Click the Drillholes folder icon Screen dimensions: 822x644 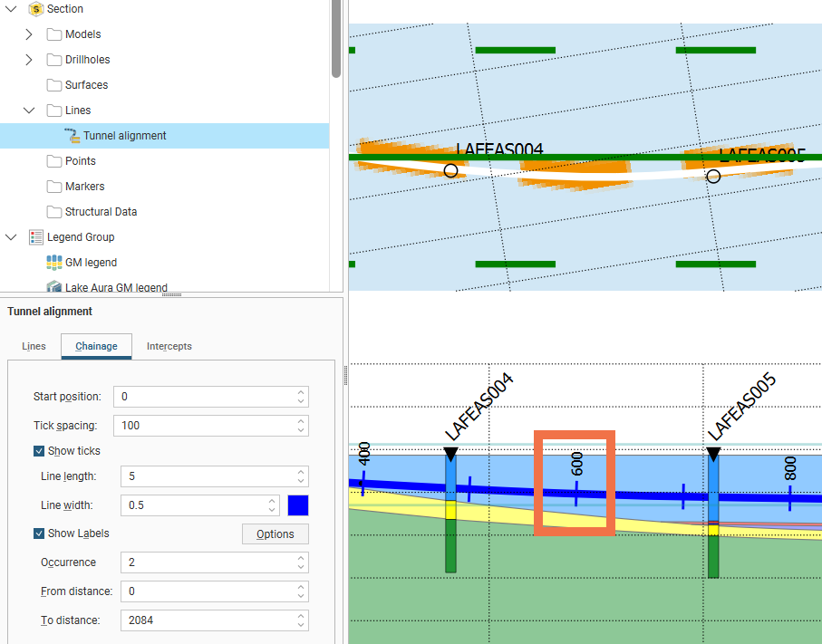54,60
